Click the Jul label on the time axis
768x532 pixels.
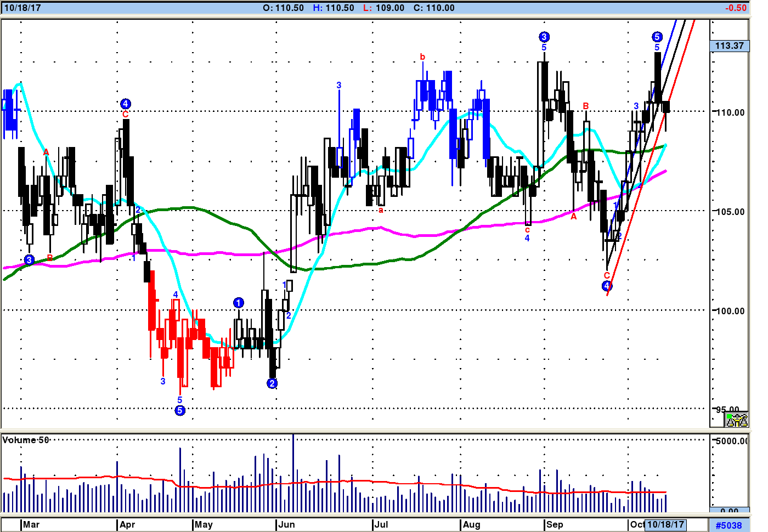(381, 524)
